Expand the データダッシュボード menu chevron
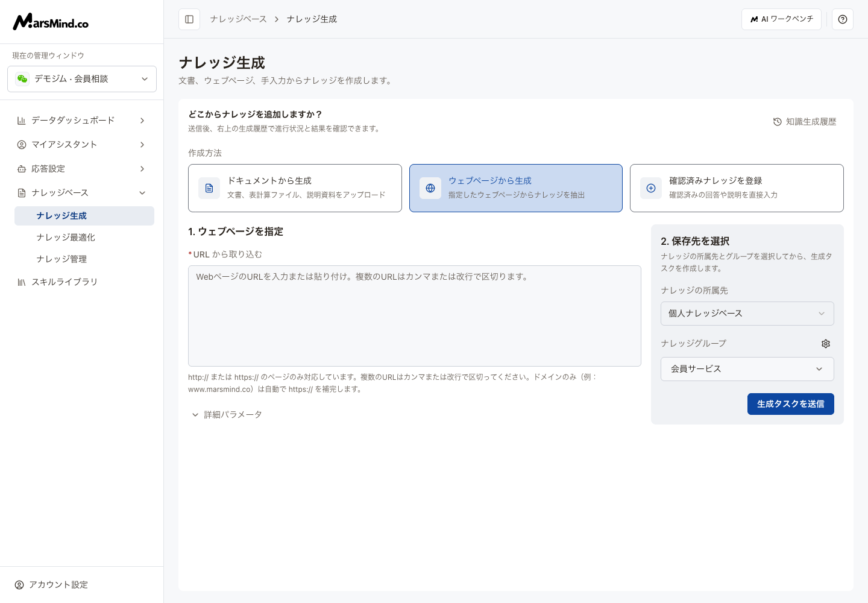Image resolution: width=868 pixels, height=603 pixels. click(142, 121)
